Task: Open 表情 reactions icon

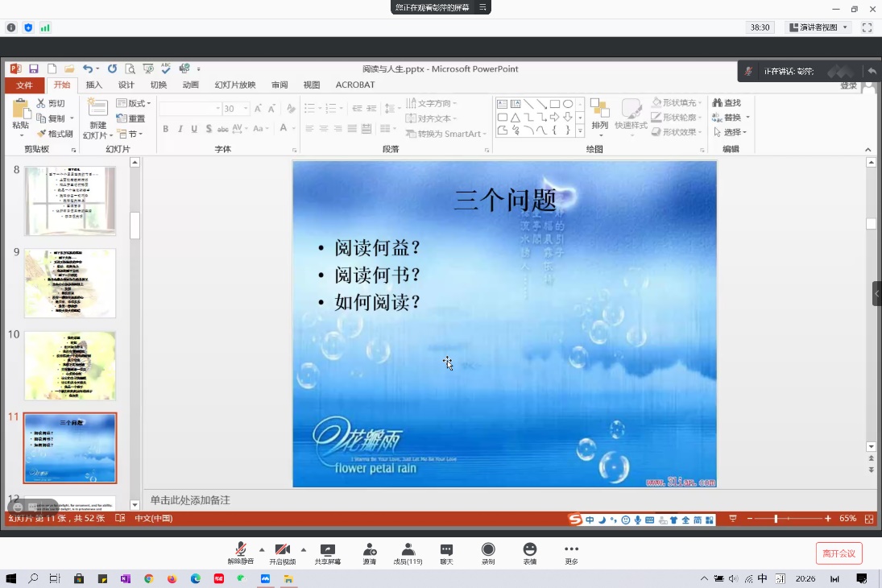Action: click(x=530, y=553)
